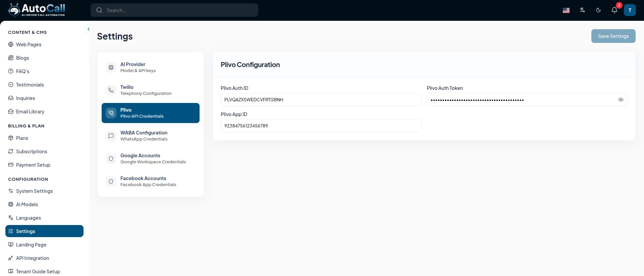644x276 pixels.
Task: Click the AI Models chip icon
Action: (11, 204)
